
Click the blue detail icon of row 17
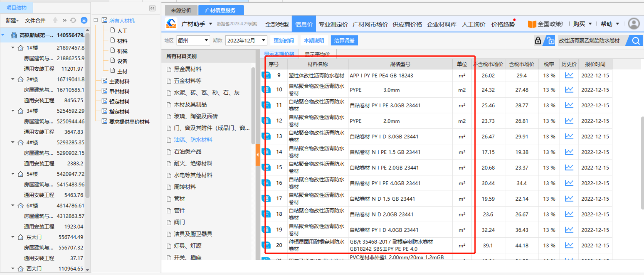[x=266, y=199]
